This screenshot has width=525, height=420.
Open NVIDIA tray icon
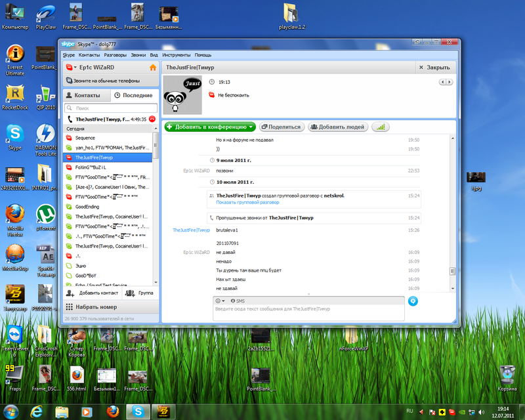(x=462, y=412)
